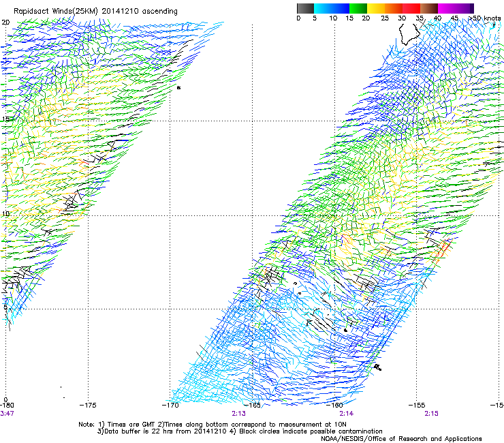Click the purple time stamp '2:14'

(347, 414)
